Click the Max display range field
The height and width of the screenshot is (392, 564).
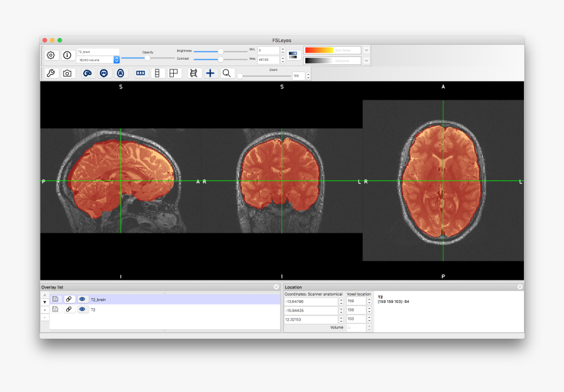click(x=268, y=60)
